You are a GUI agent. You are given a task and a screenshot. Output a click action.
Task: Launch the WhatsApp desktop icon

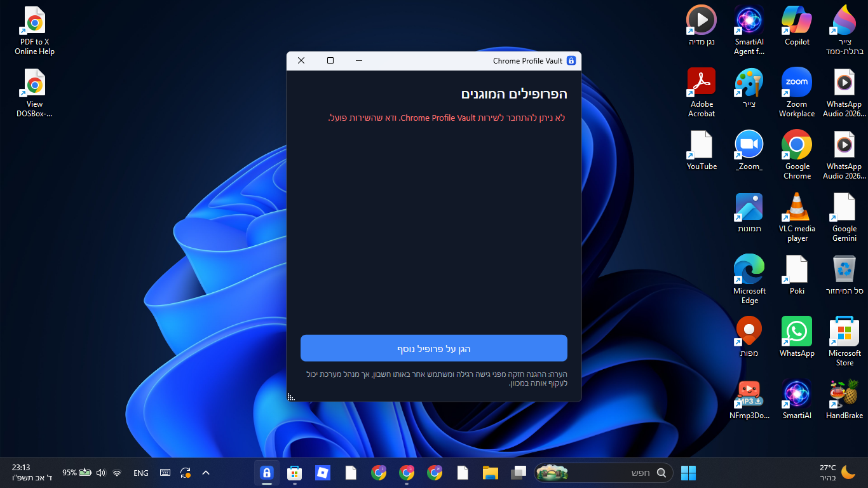pyautogui.click(x=797, y=337)
